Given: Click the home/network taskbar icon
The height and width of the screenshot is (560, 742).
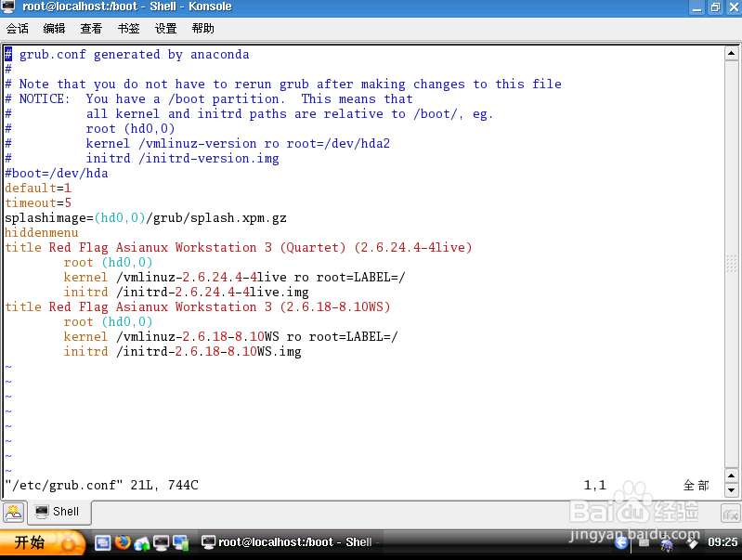Looking at the screenshot, I should tap(141, 543).
